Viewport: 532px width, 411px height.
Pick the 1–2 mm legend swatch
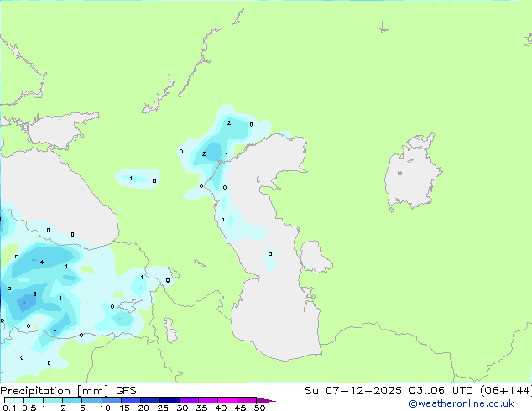tap(53, 400)
